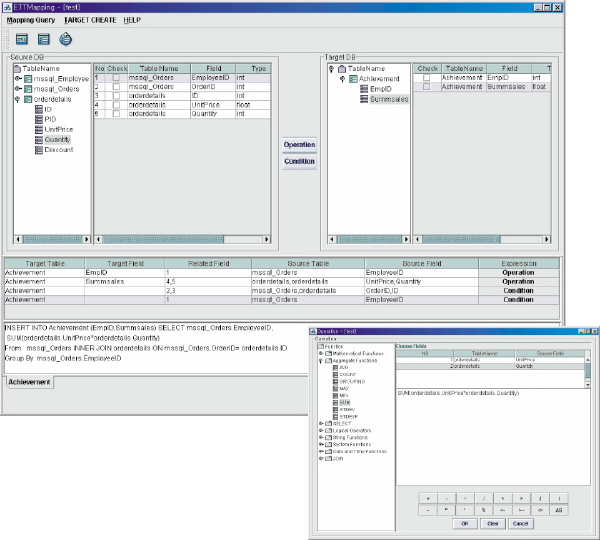Open the TARGET CREATE menu
600x540 pixels.
[x=90, y=20]
